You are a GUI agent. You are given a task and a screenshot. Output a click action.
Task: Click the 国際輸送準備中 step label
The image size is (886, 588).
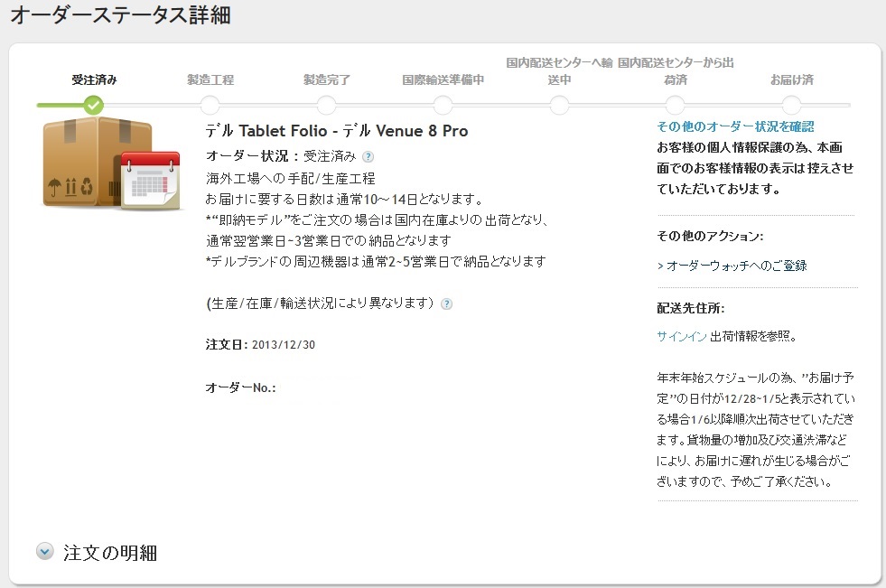pos(443,79)
